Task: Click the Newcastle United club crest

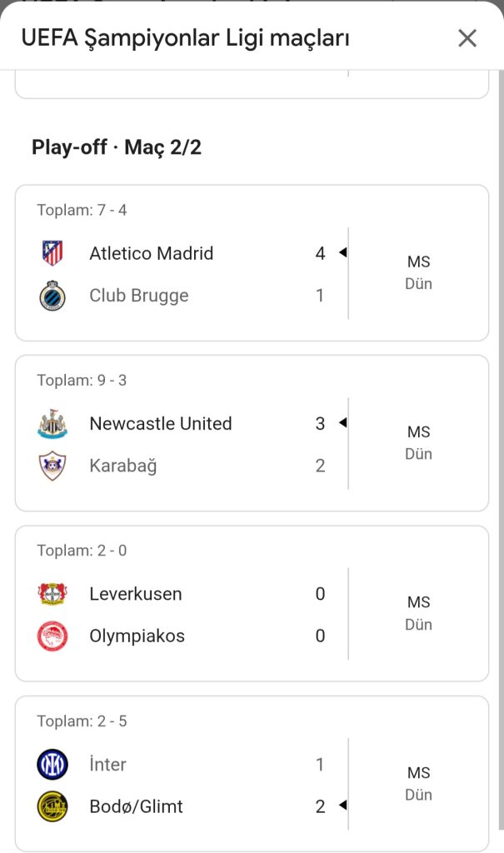Action: [x=52, y=423]
